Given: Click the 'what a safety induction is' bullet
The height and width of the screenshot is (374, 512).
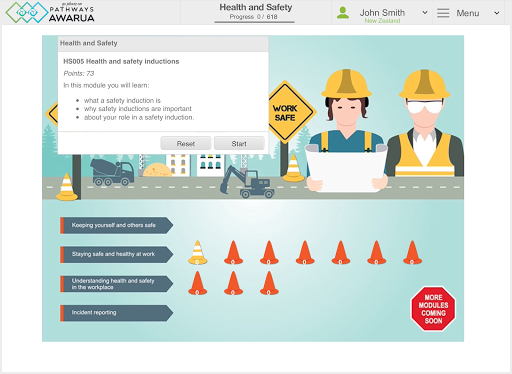Looking at the screenshot, I should click(122, 100).
